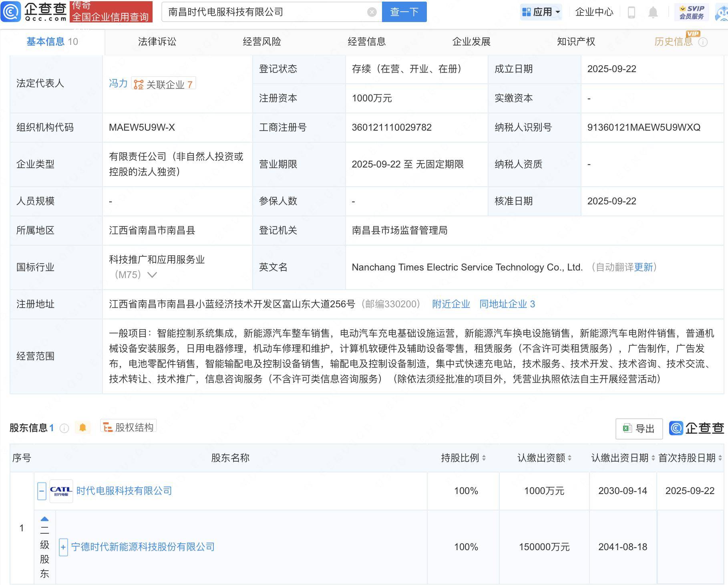Viewport: 728px width, 585px height.
Task: Open the 知识产权 tab
Action: point(575,41)
